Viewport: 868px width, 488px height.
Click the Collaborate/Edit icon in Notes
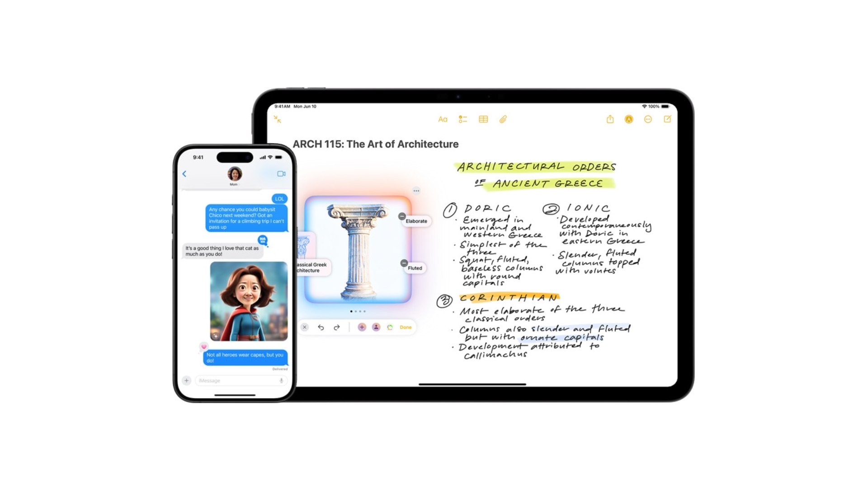[668, 119]
